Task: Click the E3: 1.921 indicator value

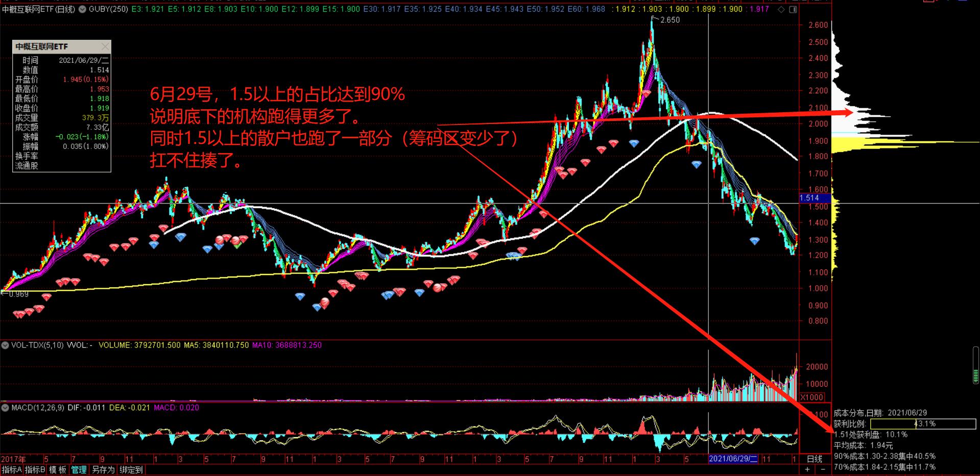Action: click(x=148, y=9)
